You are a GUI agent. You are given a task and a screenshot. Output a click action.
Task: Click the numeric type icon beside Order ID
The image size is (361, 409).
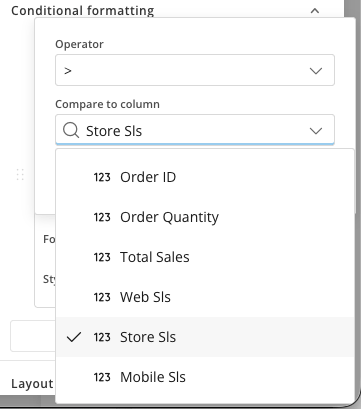pos(102,177)
